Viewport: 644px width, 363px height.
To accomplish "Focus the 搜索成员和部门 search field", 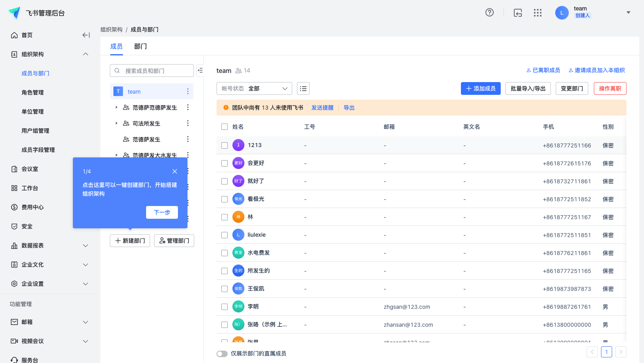I will tap(152, 71).
